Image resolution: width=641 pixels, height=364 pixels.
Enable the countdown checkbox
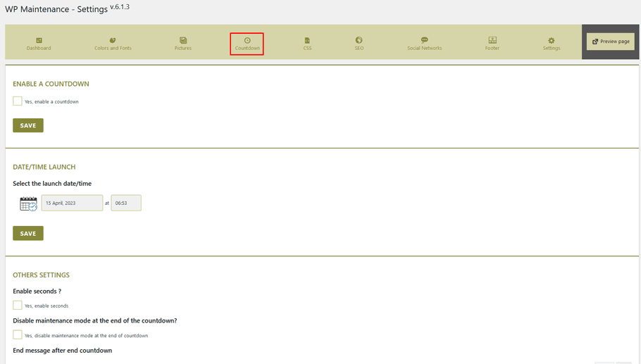pyautogui.click(x=18, y=101)
